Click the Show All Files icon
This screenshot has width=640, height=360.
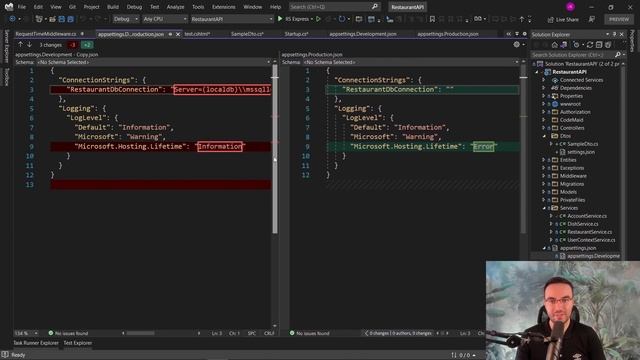coord(608,45)
